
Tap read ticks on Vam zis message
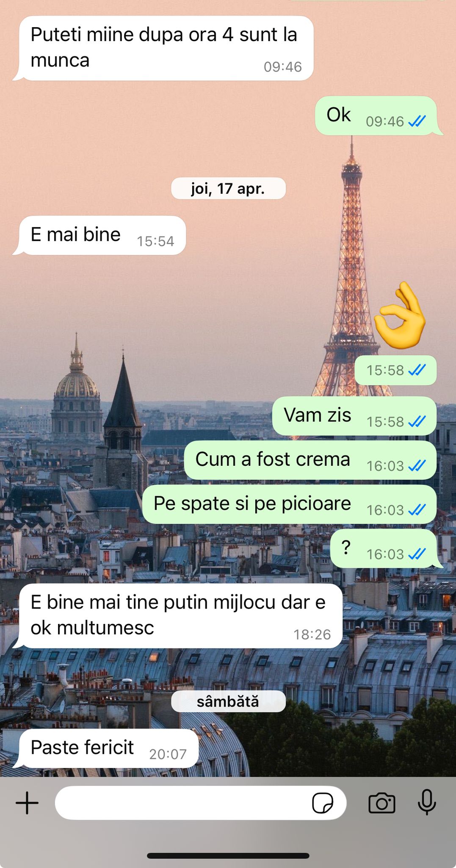click(417, 422)
